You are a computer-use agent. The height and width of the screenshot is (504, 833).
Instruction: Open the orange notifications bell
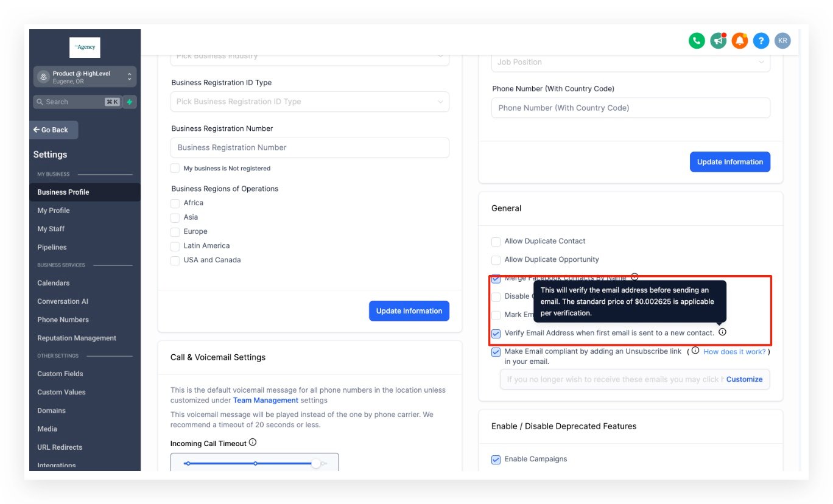click(x=739, y=41)
